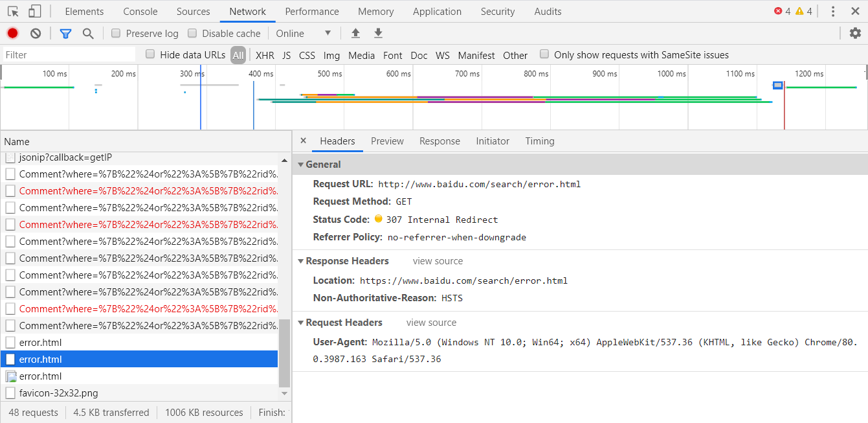This screenshot has width=868, height=423.
Task: Click the inspect element picker icon
Action: pyautogui.click(x=13, y=12)
